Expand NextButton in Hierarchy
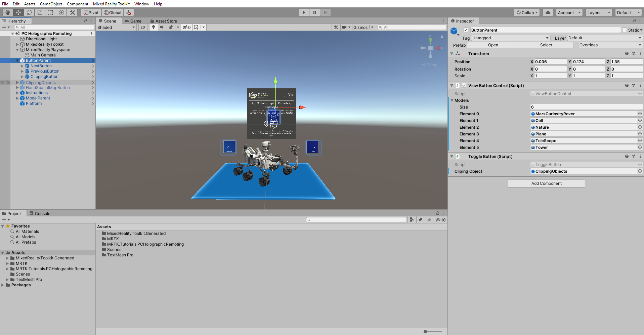The image size is (644, 335). (22, 66)
